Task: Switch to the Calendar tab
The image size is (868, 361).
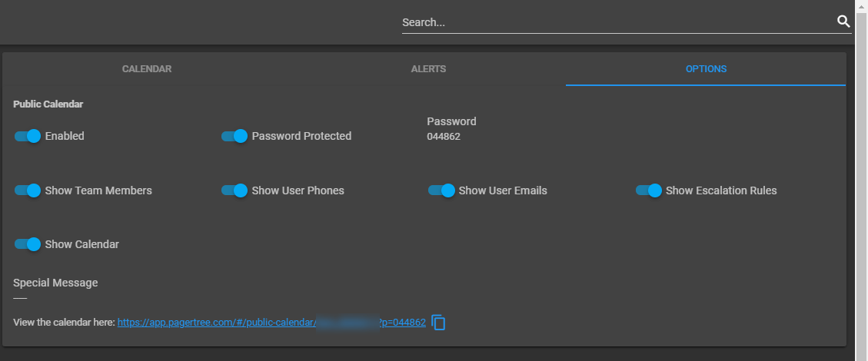Action: [x=147, y=69]
